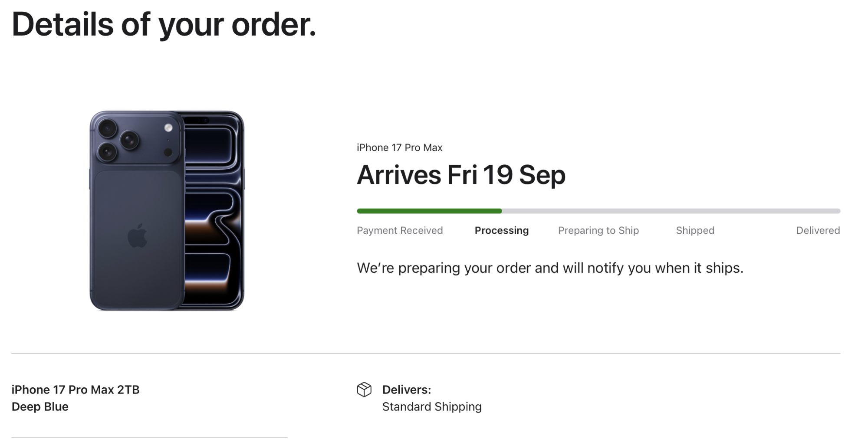Click the small iPhone 17 Pro Max label above arrival date
Image resolution: width=868 pixels, height=439 pixels.
[x=399, y=147]
